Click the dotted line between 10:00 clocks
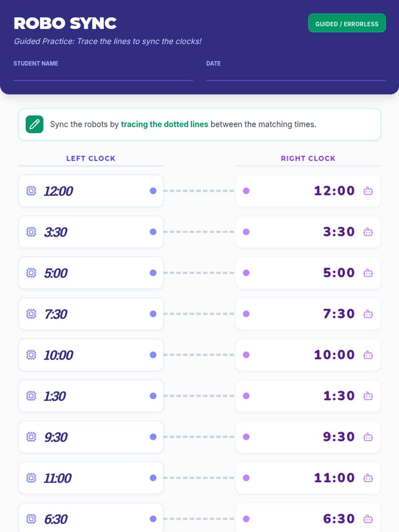This screenshot has width=399, height=532. (x=199, y=355)
